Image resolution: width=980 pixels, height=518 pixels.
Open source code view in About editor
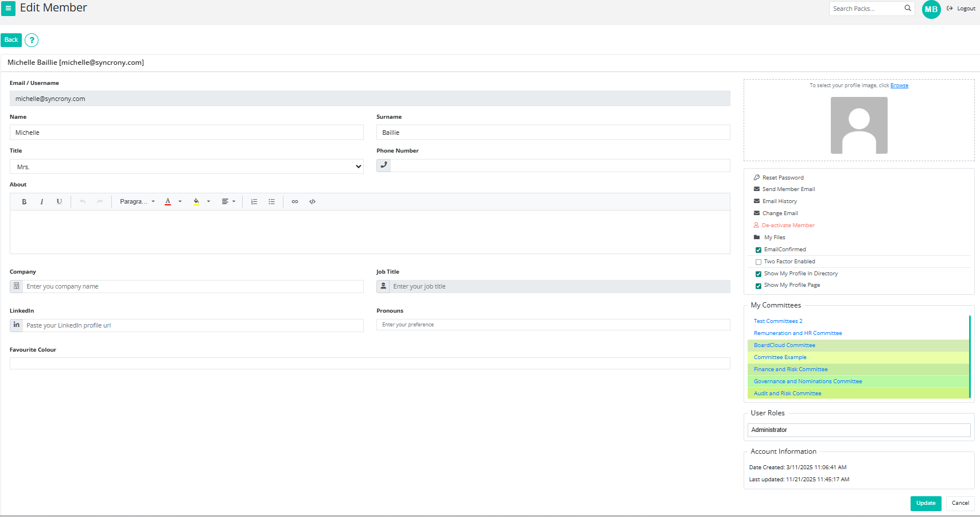313,202
